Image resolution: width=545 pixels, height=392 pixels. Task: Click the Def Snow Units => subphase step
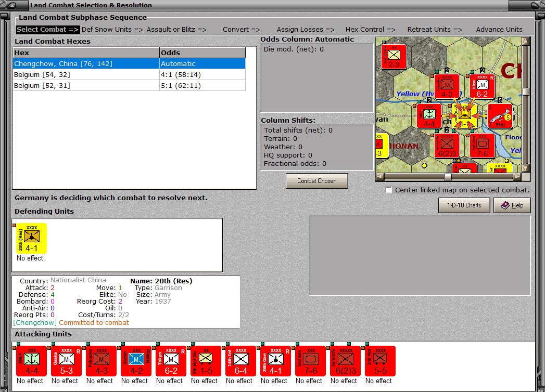pyautogui.click(x=112, y=30)
